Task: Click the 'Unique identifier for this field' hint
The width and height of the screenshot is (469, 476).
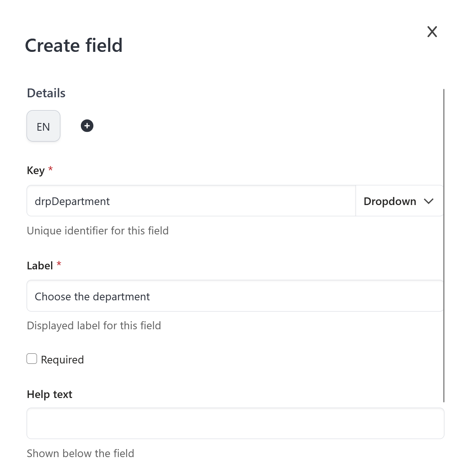Action: (98, 231)
